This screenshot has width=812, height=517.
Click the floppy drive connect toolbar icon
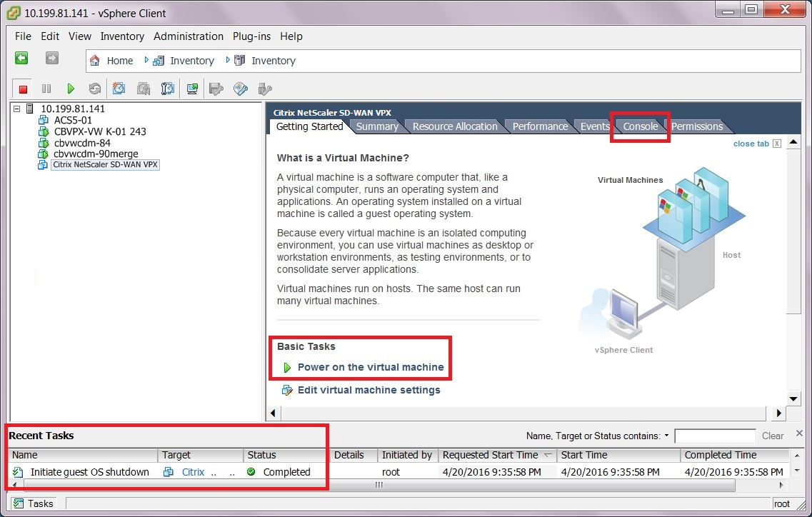[x=216, y=89]
